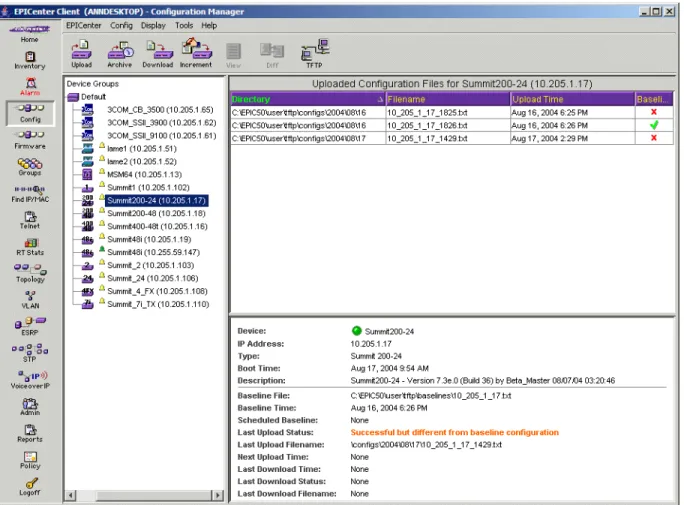Select device Summit200-48 (10.205.1.18)
Image resolution: width=684 pixels, height=505 pixels.
[156, 213]
